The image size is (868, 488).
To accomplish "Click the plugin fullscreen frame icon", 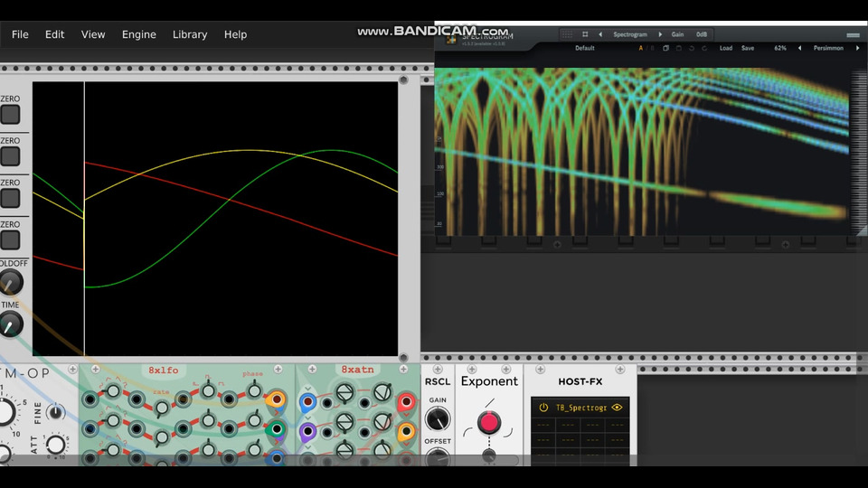I will click(x=585, y=34).
